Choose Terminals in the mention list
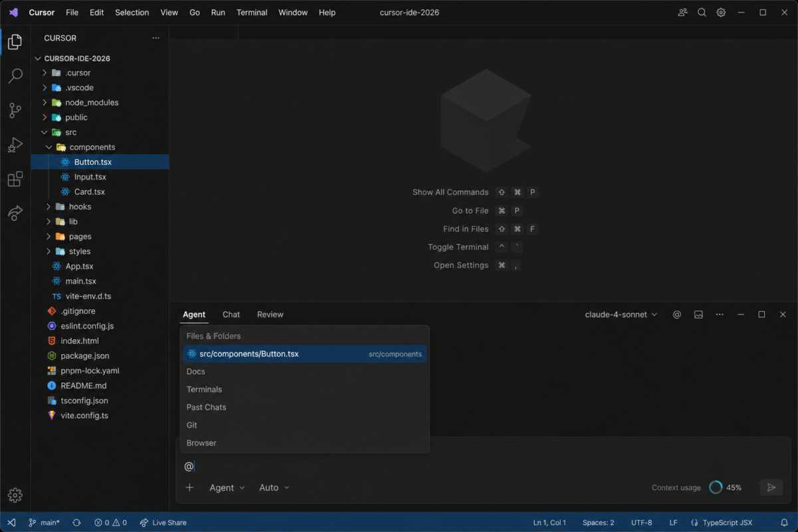 [x=305, y=390]
